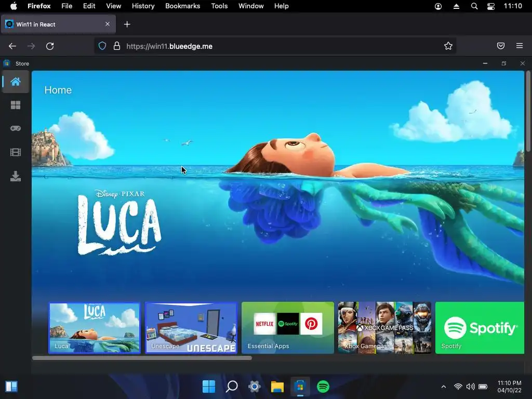Focus the URL address bar

[275, 46]
